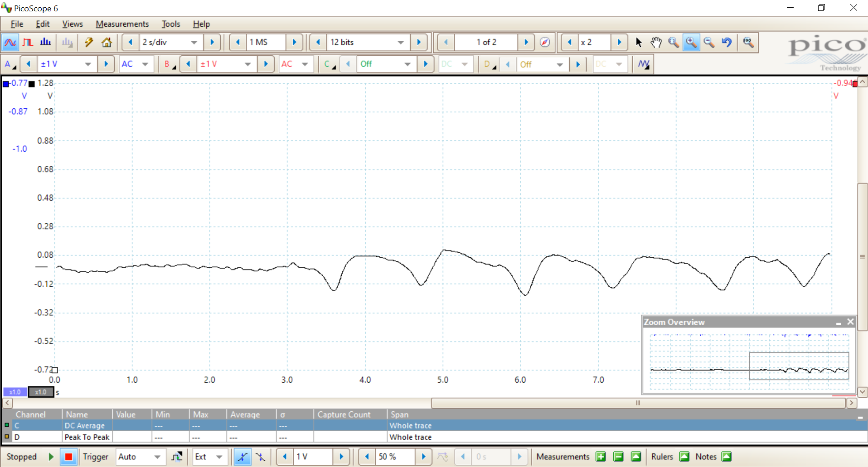This screenshot has width=868, height=467.
Task: Select the zoom-out tool
Action: 709,42
